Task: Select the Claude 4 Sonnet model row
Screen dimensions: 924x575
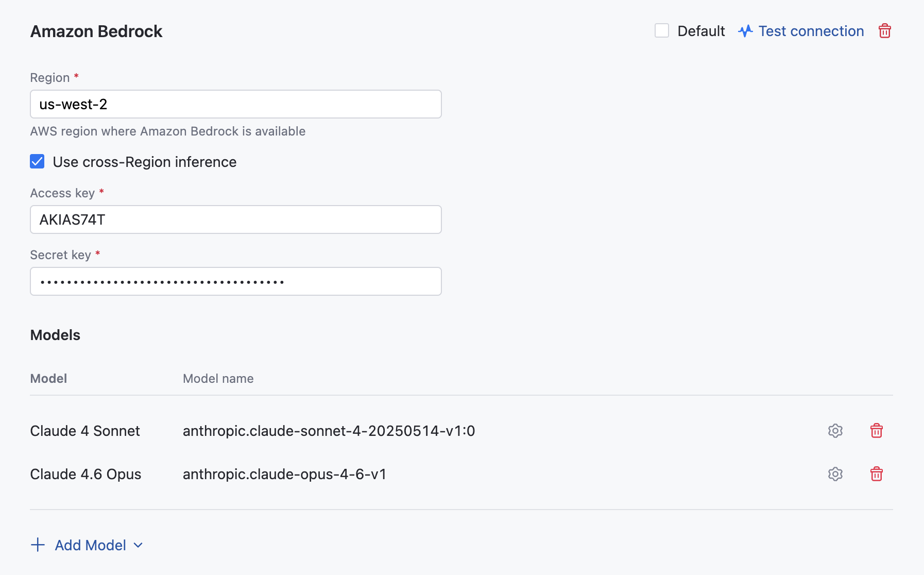Action: 85,431
